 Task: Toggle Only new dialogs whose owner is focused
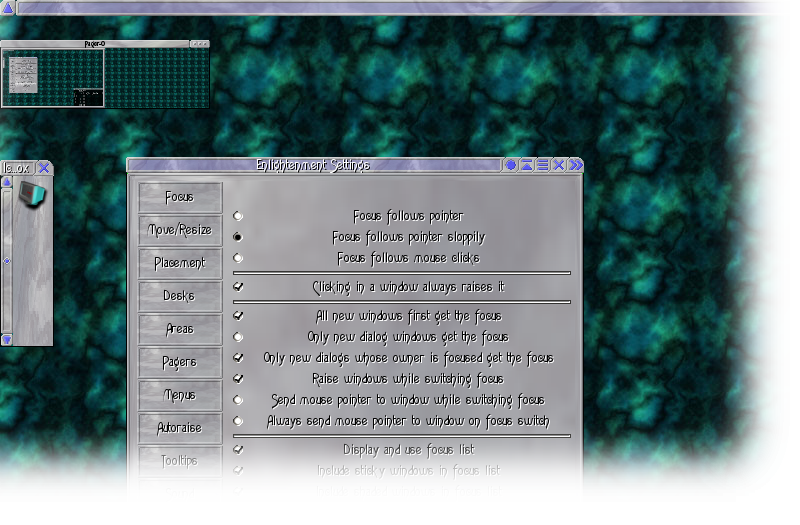[238, 358]
